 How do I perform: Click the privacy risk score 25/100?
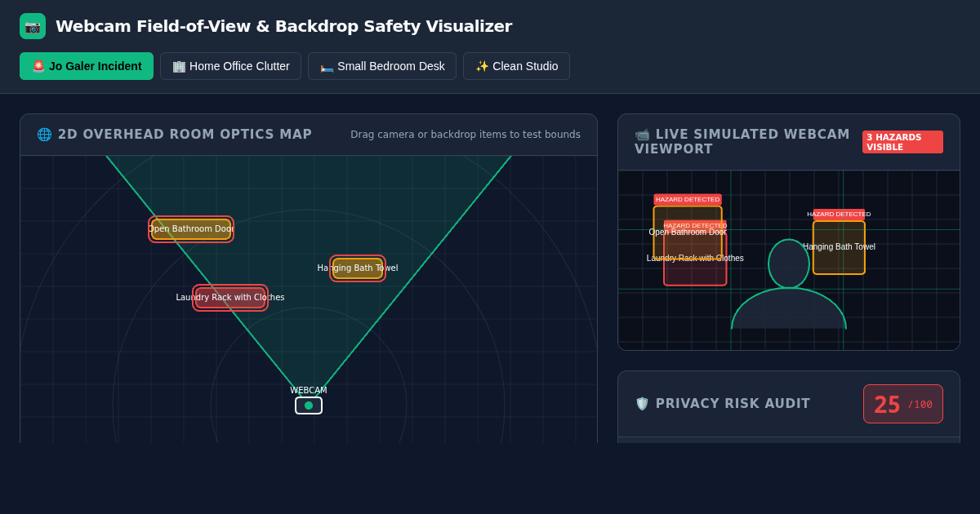pos(903,404)
